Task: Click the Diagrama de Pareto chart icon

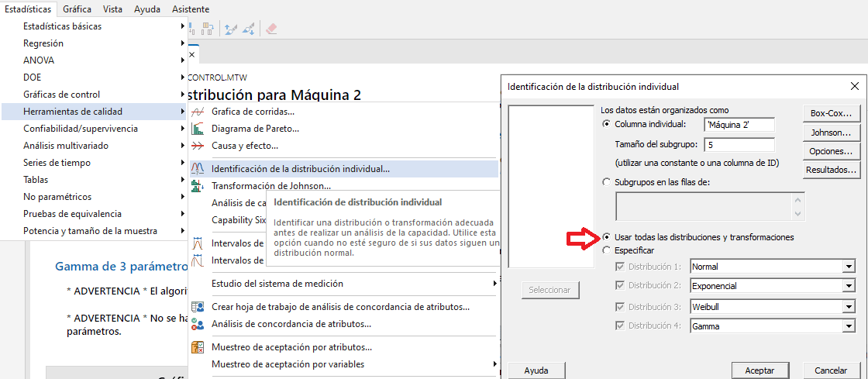Action: pyautogui.click(x=198, y=129)
